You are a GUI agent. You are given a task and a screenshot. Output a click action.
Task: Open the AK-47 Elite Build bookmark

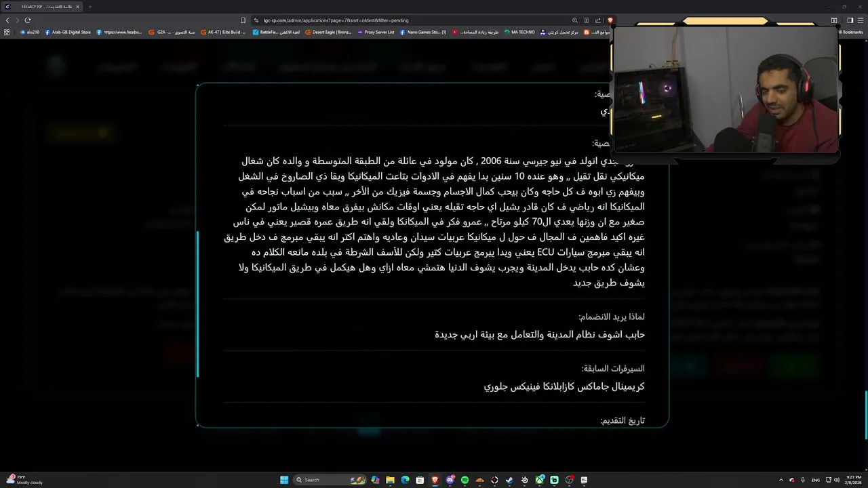pos(224,32)
